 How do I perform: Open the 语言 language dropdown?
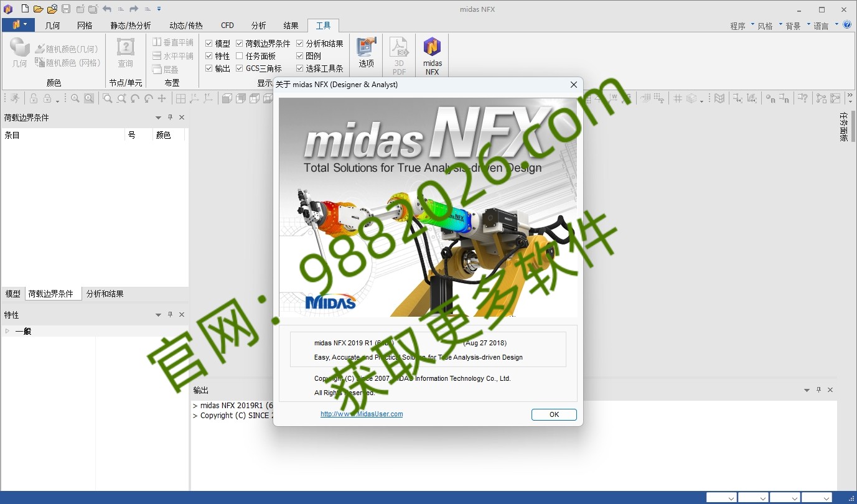825,26
